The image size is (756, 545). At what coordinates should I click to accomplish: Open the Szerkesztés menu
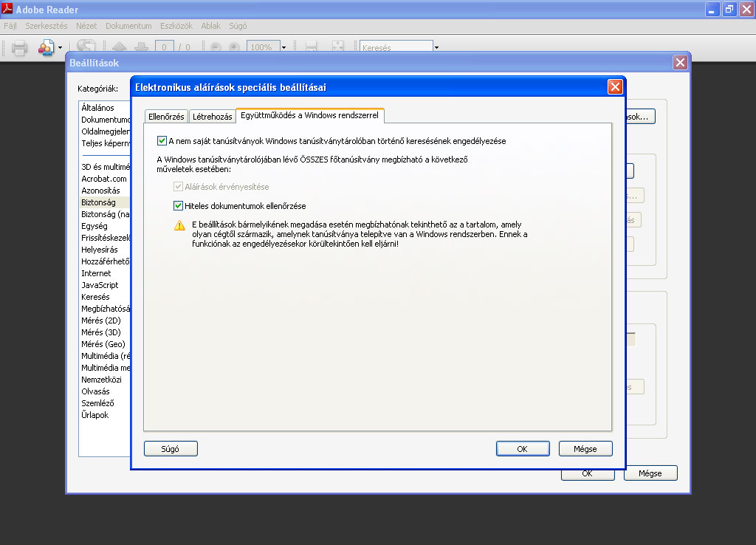click(x=47, y=26)
